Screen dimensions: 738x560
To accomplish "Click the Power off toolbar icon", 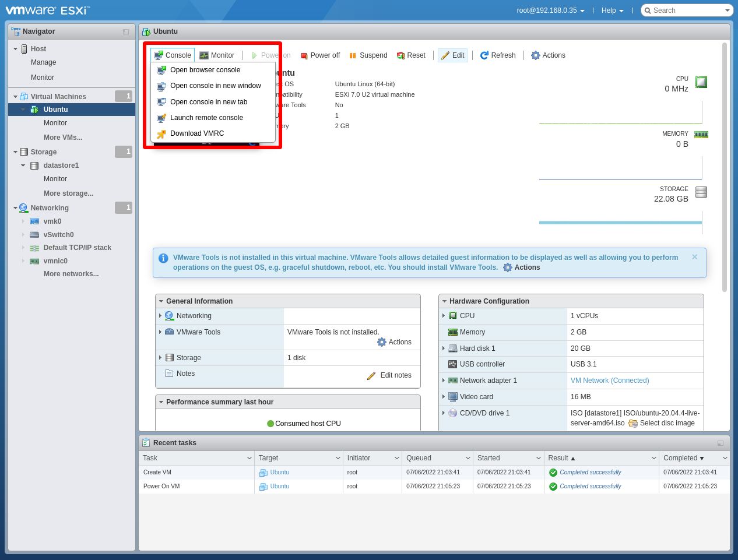I will pos(304,55).
